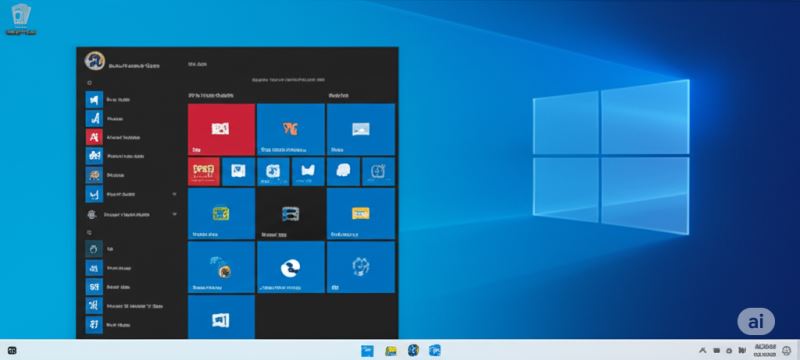Screen dimensions: 800x360
Task: Open the round globe icon on the taskbar
Action: 413,350
